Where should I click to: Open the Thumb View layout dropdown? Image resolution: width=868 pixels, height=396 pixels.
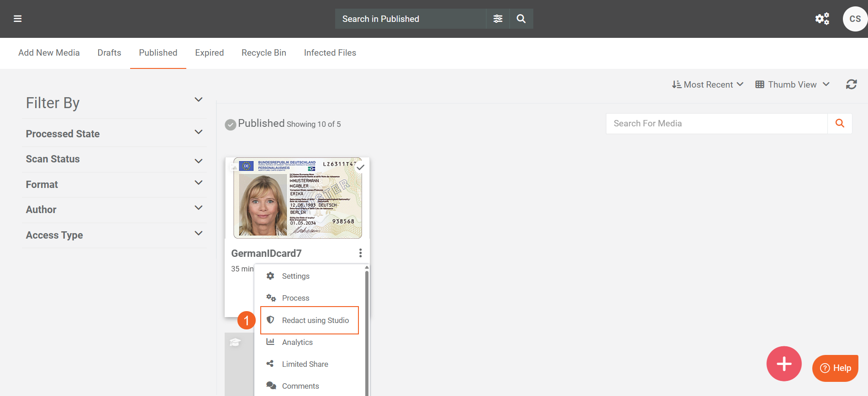pos(792,84)
